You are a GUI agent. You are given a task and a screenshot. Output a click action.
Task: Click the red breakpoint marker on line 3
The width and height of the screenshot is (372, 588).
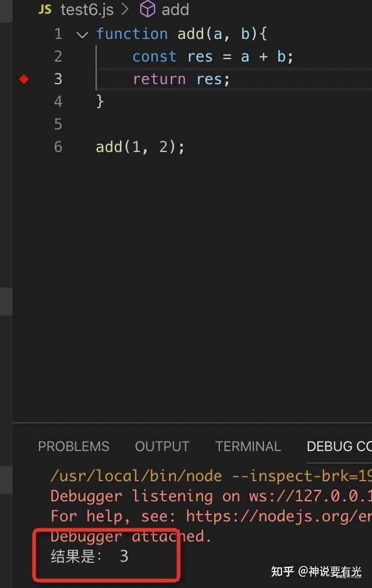pyautogui.click(x=23, y=79)
